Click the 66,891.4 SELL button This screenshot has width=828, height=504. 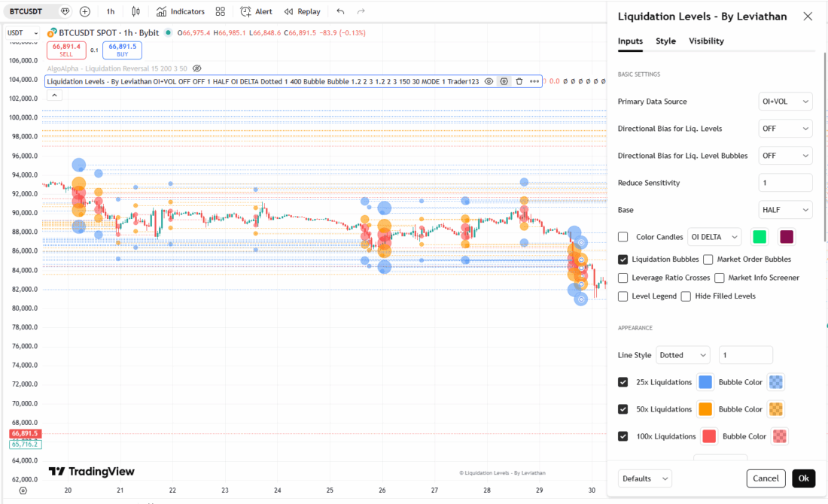(x=66, y=50)
